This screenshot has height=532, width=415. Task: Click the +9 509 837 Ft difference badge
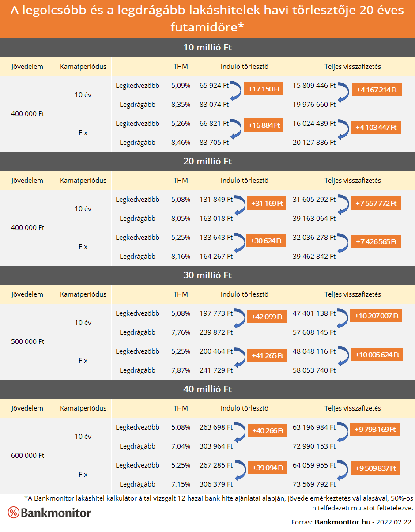[x=376, y=468]
